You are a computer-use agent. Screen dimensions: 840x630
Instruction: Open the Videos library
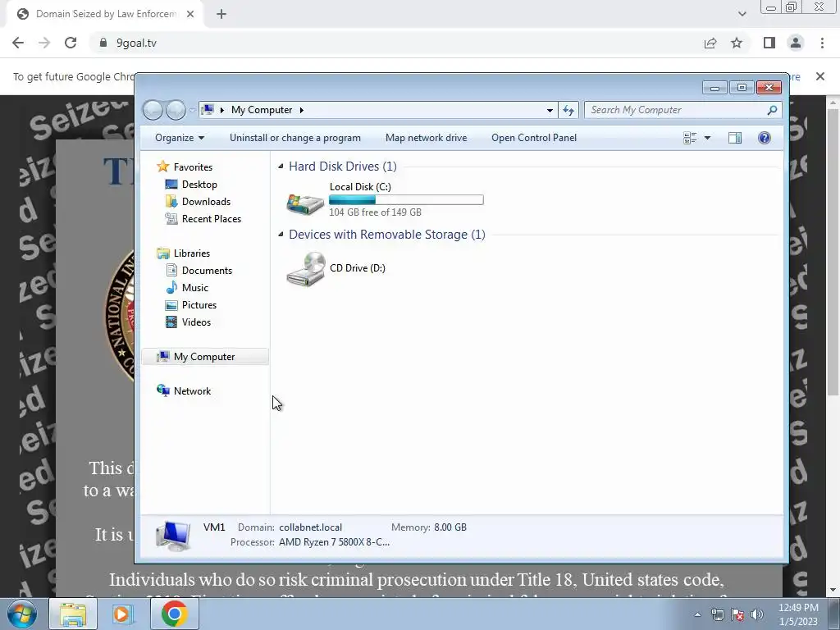pyautogui.click(x=196, y=322)
